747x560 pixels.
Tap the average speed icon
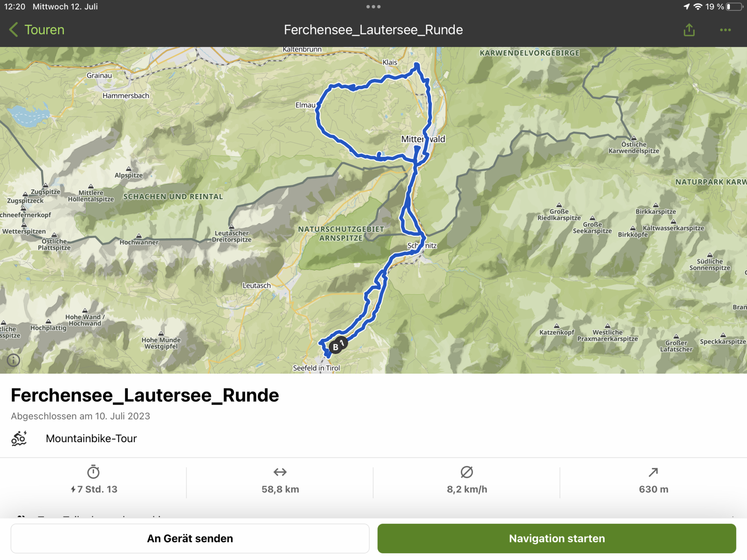point(467,472)
